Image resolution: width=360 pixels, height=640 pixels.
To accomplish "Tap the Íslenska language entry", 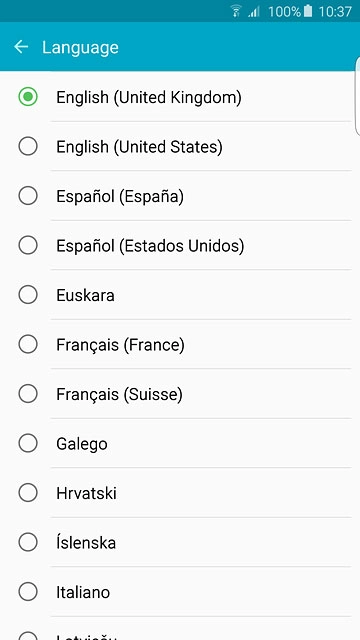I will coord(180,542).
